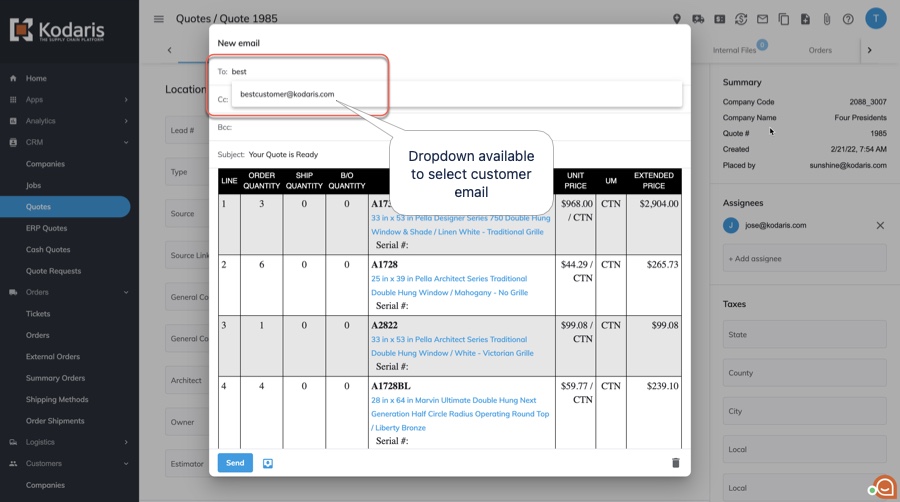Image resolution: width=900 pixels, height=502 pixels.
Task: Open Companies under CRM
Action: point(45,164)
